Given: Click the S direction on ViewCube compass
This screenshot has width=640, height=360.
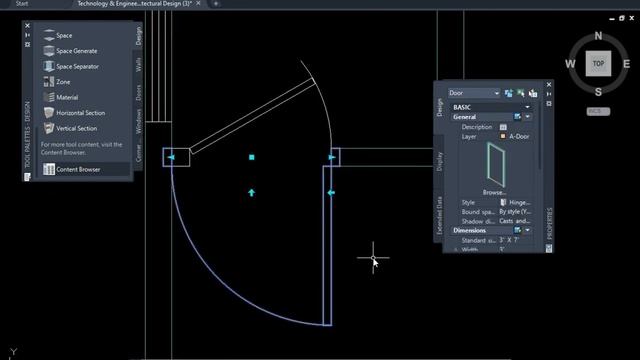Looking at the screenshot, I should point(598,92).
